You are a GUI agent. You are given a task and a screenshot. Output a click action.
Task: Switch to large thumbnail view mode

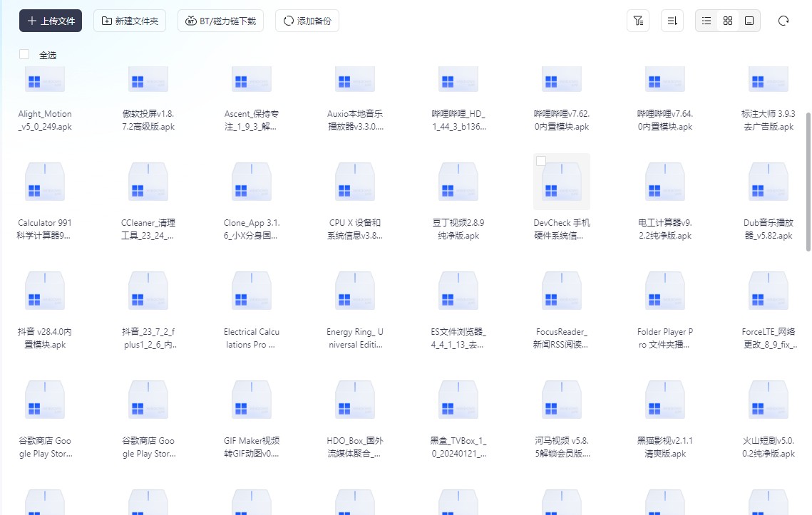pos(749,21)
